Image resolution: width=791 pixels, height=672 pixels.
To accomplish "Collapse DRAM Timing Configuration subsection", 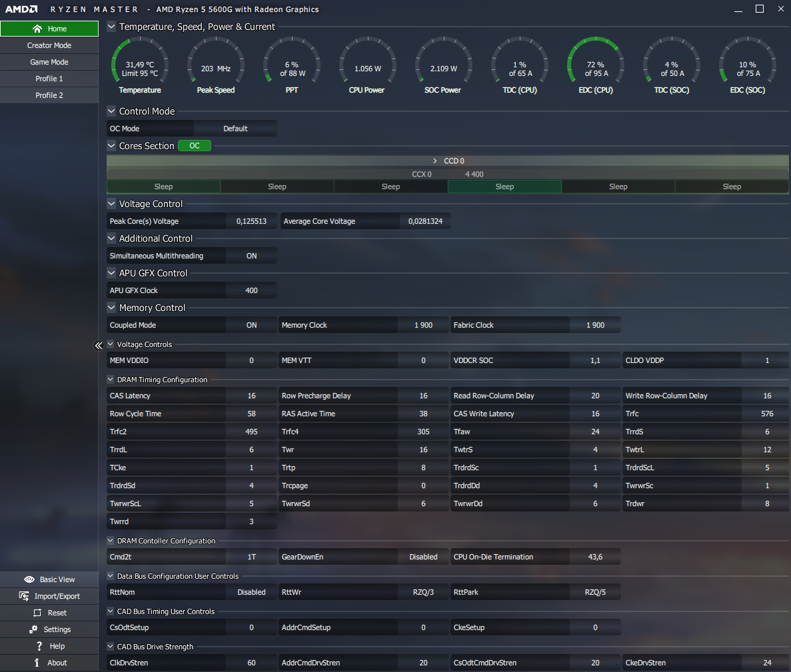I will [x=111, y=379].
